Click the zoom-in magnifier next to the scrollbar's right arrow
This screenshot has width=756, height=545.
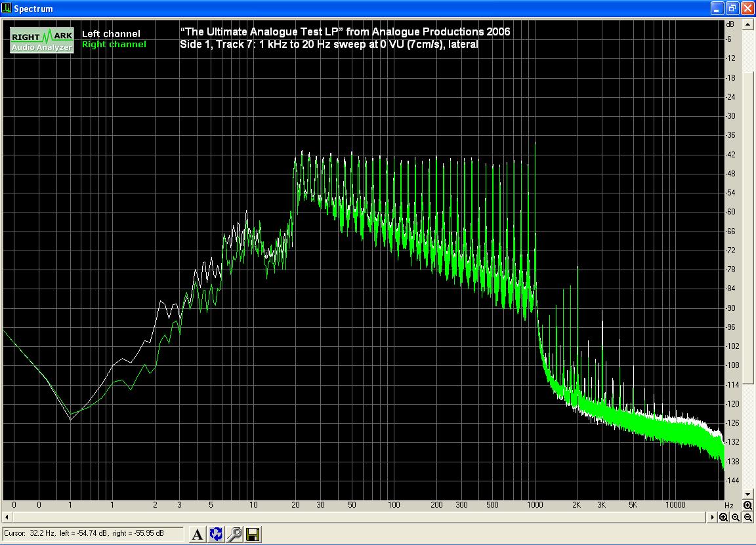723,517
